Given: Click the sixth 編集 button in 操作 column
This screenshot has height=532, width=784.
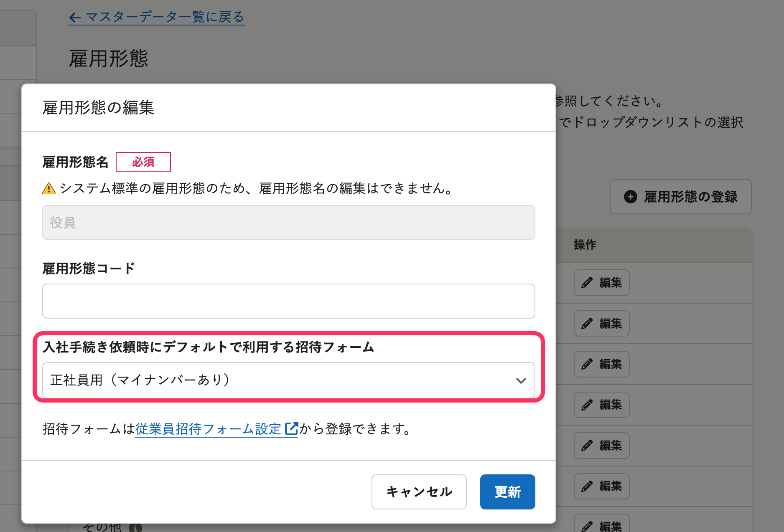Looking at the screenshot, I should [601, 486].
